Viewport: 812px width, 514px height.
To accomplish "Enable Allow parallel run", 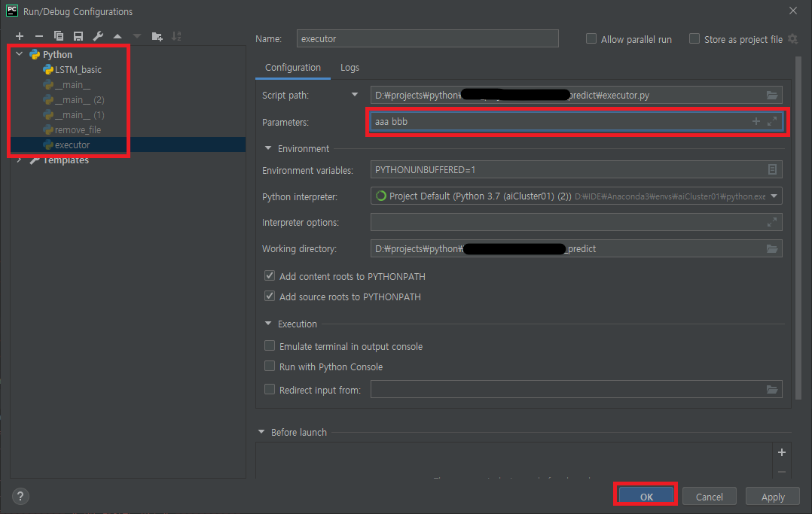I will pos(591,38).
